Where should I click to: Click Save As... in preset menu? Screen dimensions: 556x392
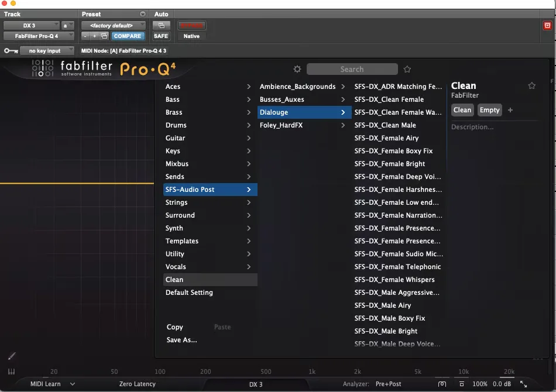[181, 340]
